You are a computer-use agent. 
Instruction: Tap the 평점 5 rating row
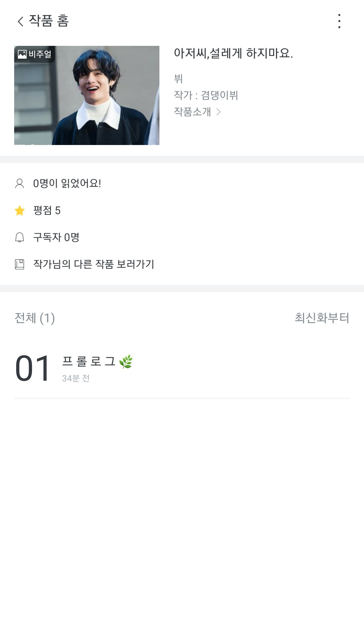point(47,210)
